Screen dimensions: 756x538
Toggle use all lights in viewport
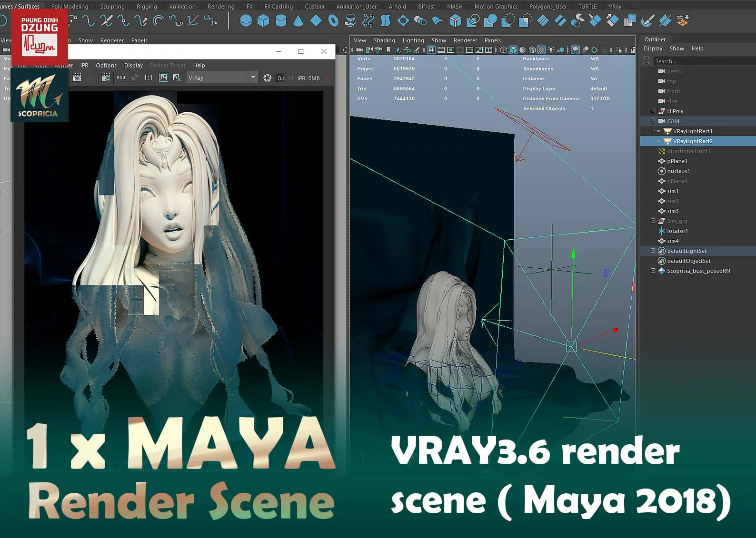click(x=551, y=50)
